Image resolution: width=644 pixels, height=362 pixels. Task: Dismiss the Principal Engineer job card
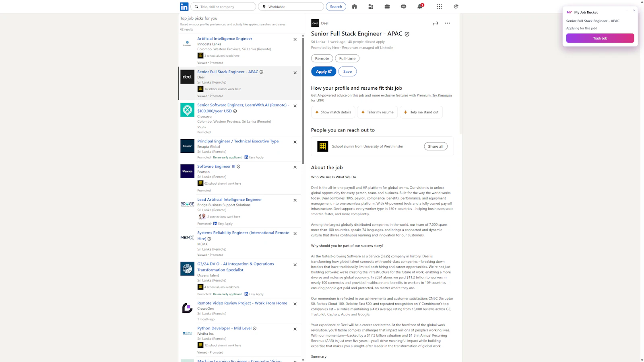point(295,142)
